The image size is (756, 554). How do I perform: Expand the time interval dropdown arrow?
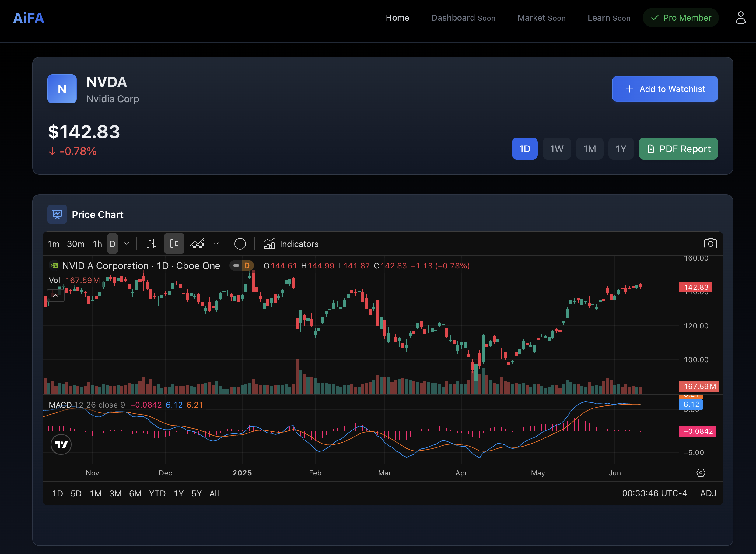[x=127, y=244]
